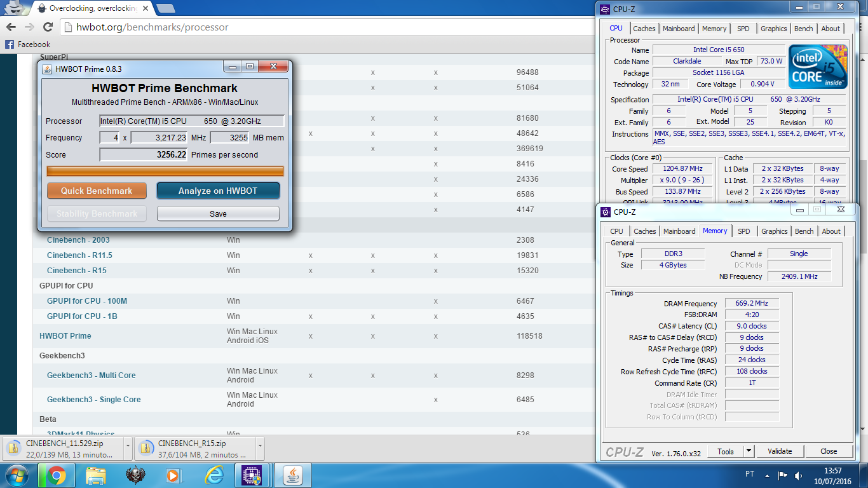Click Save in HWBOT Prime

[x=218, y=213]
